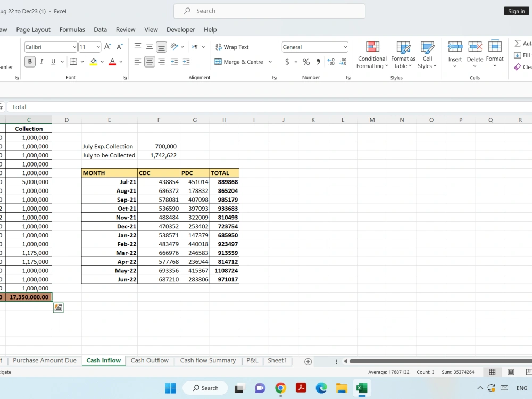Click Insert cells icon
The image size is (532, 399).
coord(455,47)
